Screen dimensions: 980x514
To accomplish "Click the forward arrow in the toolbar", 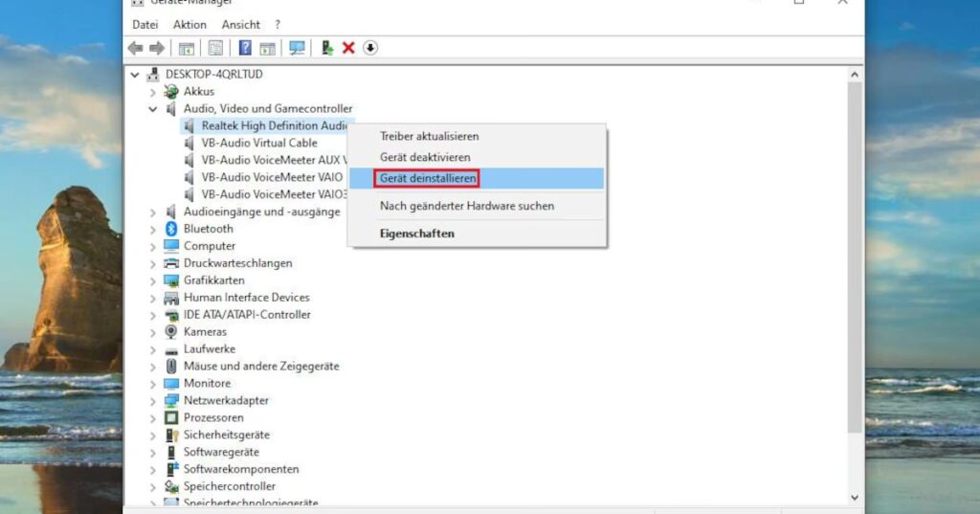I will pyautogui.click(x=156, y=48).
